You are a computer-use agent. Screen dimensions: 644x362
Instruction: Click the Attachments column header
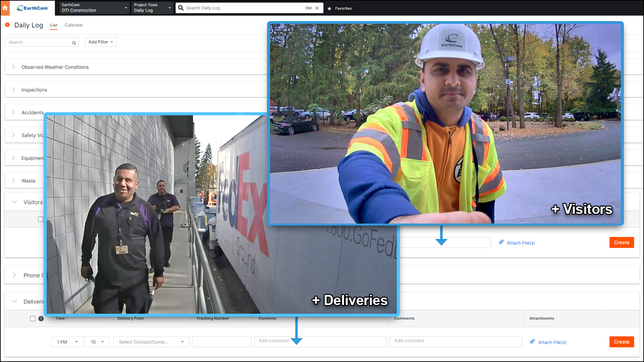tap(542, 318)
